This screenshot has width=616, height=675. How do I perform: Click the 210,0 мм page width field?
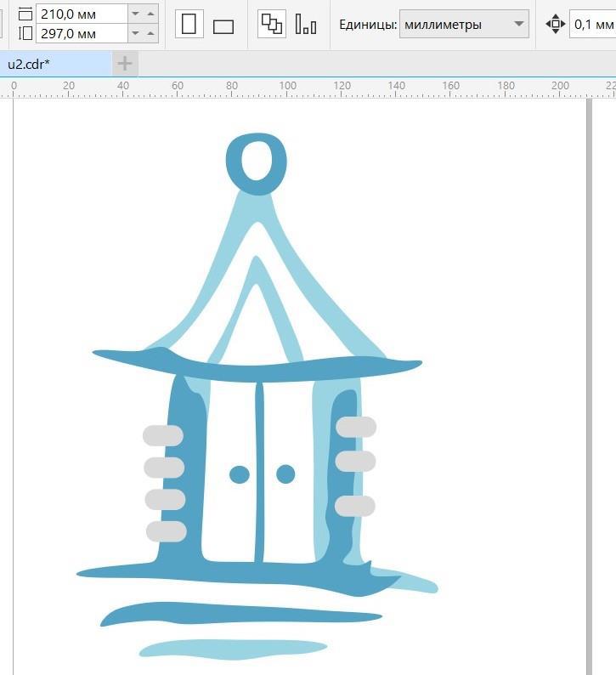(x=81, y=14)
